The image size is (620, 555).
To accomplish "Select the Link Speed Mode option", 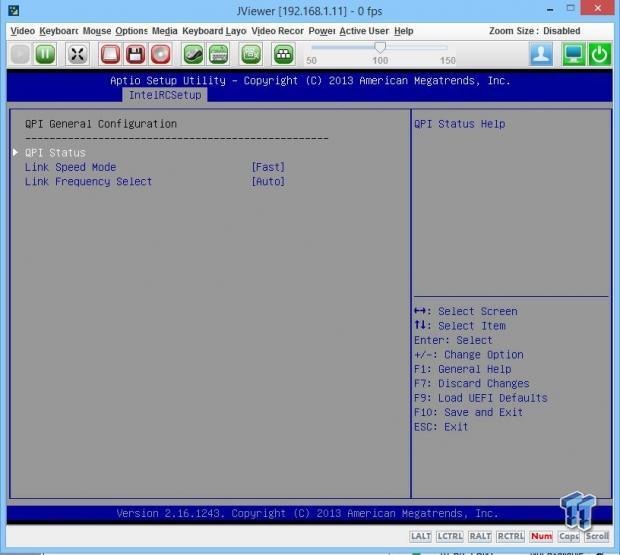I will click(70, 167).
